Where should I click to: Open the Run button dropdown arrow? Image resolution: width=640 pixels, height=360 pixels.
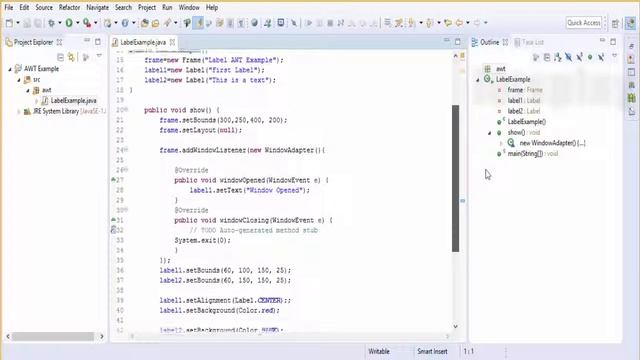point(78,23)
